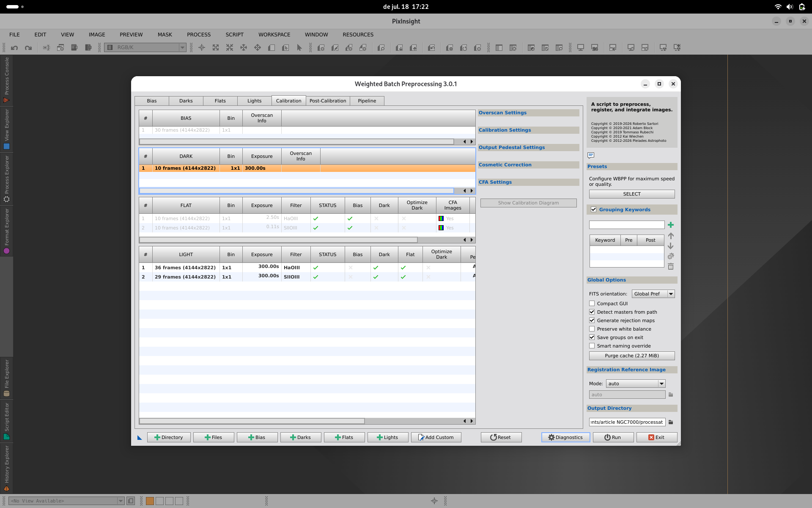Click the 24-bit display icon
The image size is (812, 508).
click(595, 48)
